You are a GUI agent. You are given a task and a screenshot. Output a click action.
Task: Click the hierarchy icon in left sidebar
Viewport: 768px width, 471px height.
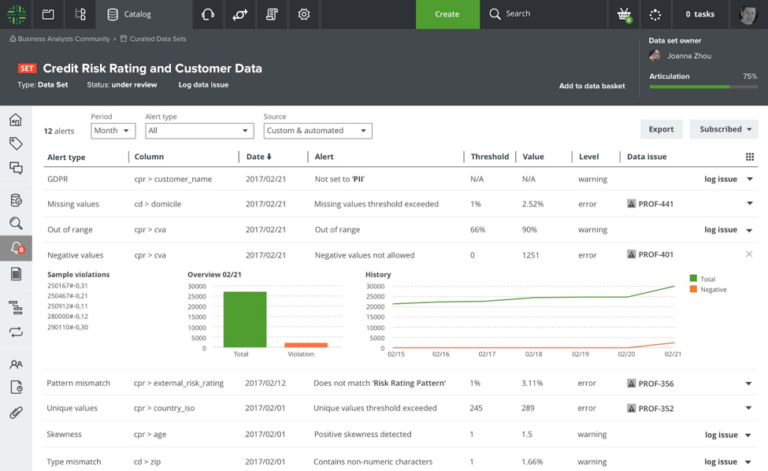click(15, 307)
